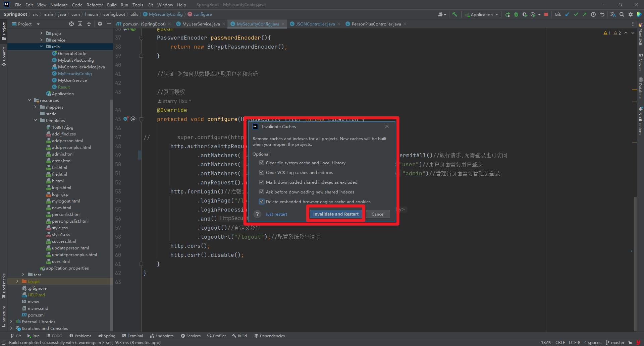Open the Maven tool window
The width and height of the screenshot is (644, 346).
(x=640, y=61)
